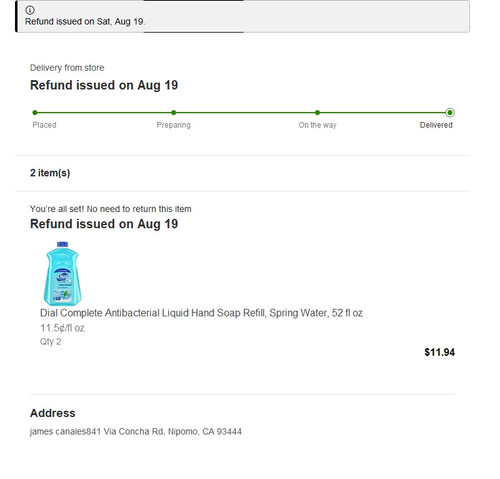Click the Via Concha Rd delivery address text
This screenshot has height=479, width=500.
pyautogui.click(x=136, y=432)
